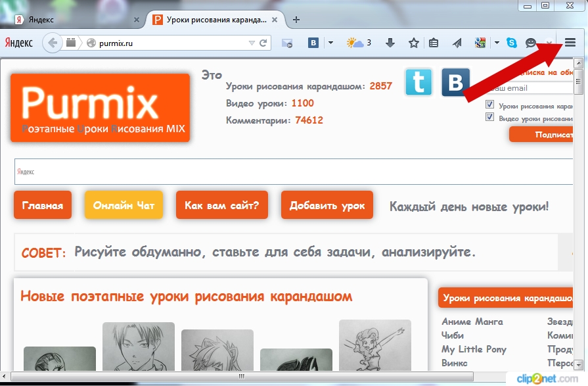Click the VK toolbar button
The width and height of the screenshot is (588, 386).
(313, 43)
